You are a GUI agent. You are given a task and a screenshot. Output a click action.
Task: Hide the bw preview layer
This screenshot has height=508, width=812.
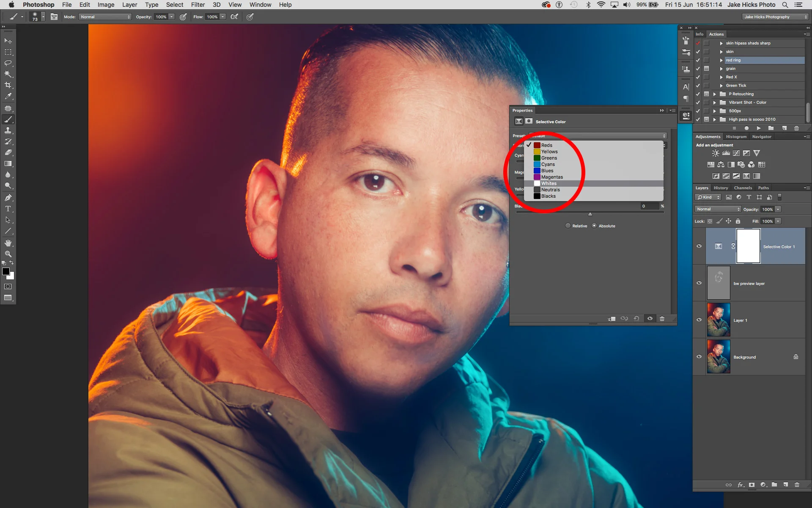(699, 283)
